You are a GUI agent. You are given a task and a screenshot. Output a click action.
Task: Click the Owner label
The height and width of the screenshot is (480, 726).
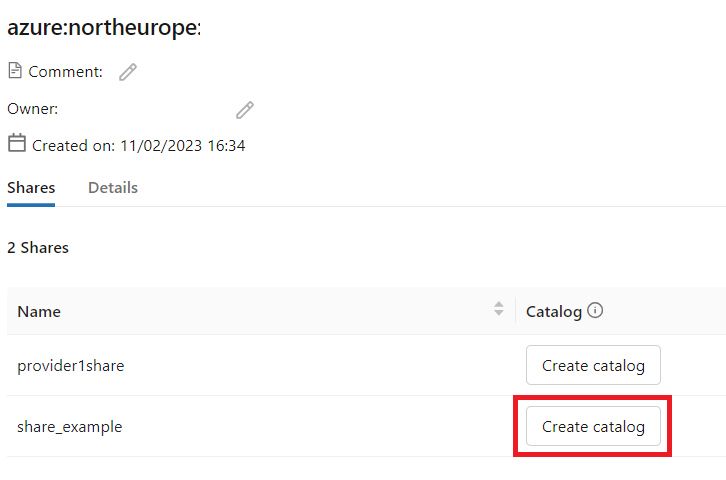[32, 109]
